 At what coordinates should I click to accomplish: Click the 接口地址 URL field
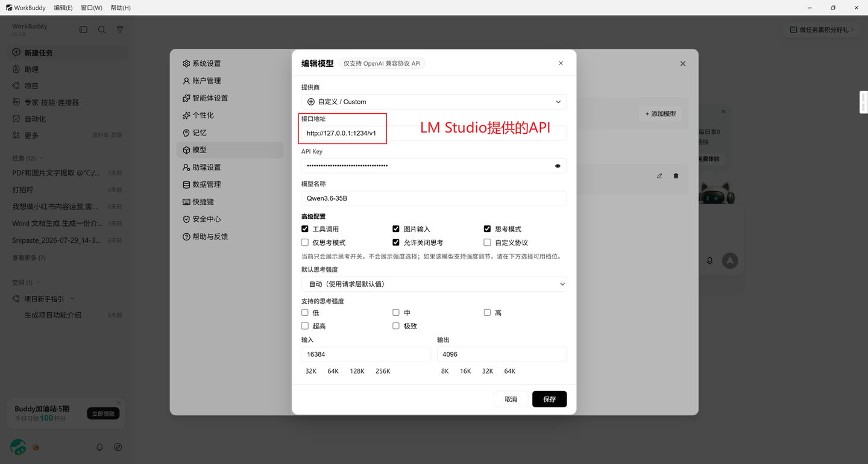pyautogui.click(x=434, y=133)
